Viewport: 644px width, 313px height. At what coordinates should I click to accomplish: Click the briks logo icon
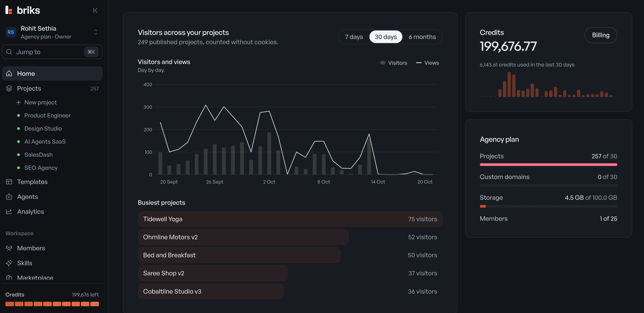9,10
